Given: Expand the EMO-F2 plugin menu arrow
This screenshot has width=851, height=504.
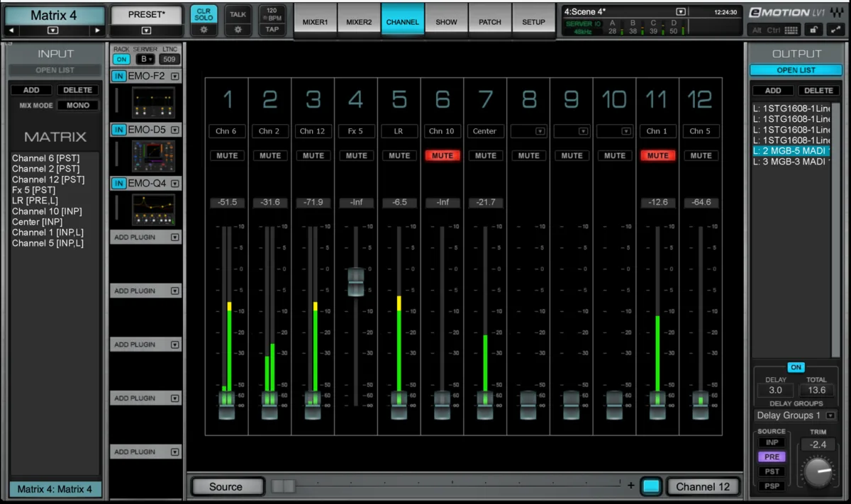Looking at the screenshot, I should click(x=175, y=76).
